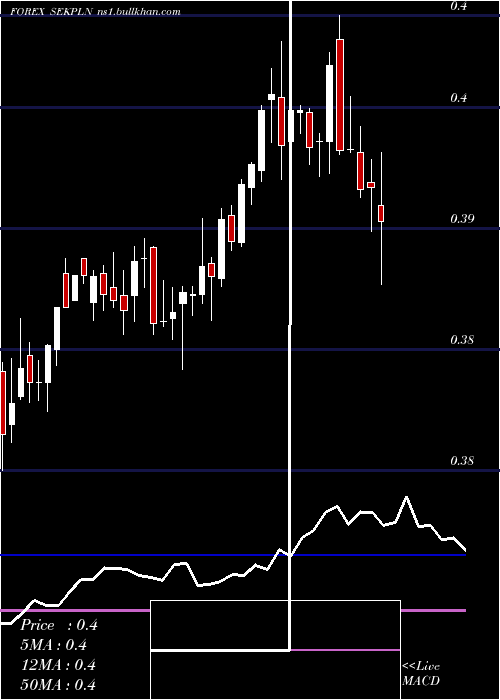
Task: Select the 0.39 price axis label
Action: (x=462, y=219)
